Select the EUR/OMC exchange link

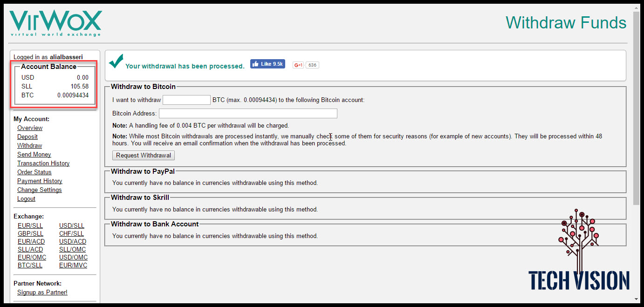point(32,257)
